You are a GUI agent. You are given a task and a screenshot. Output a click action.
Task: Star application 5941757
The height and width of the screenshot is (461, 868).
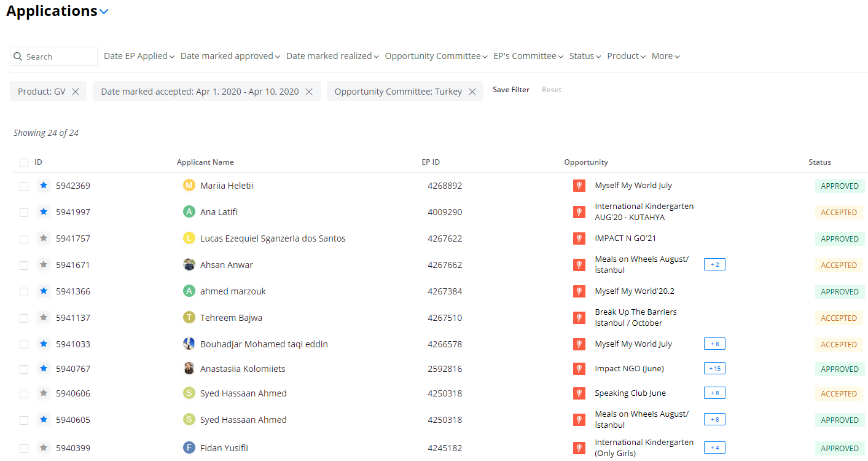tap(44, 238)
